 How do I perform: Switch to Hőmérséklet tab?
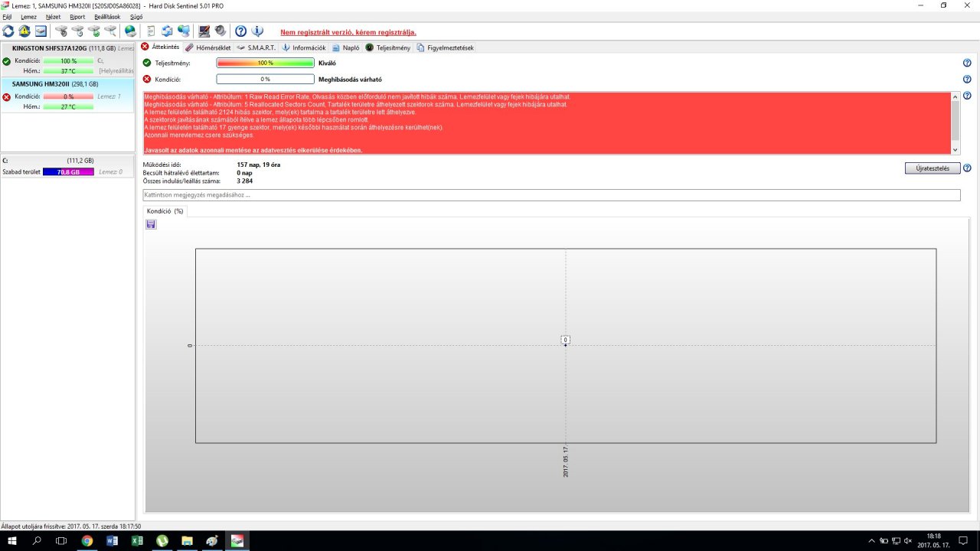tap(208, 47)
